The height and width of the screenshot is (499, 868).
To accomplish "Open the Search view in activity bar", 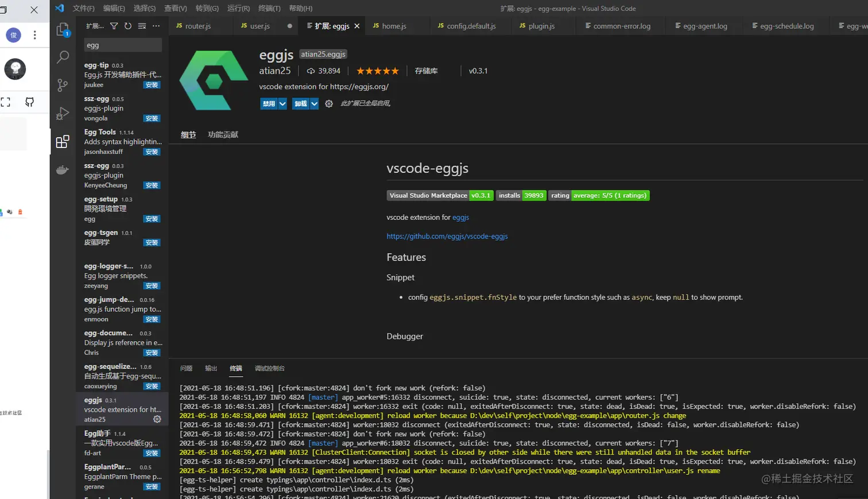I will 63,57.
